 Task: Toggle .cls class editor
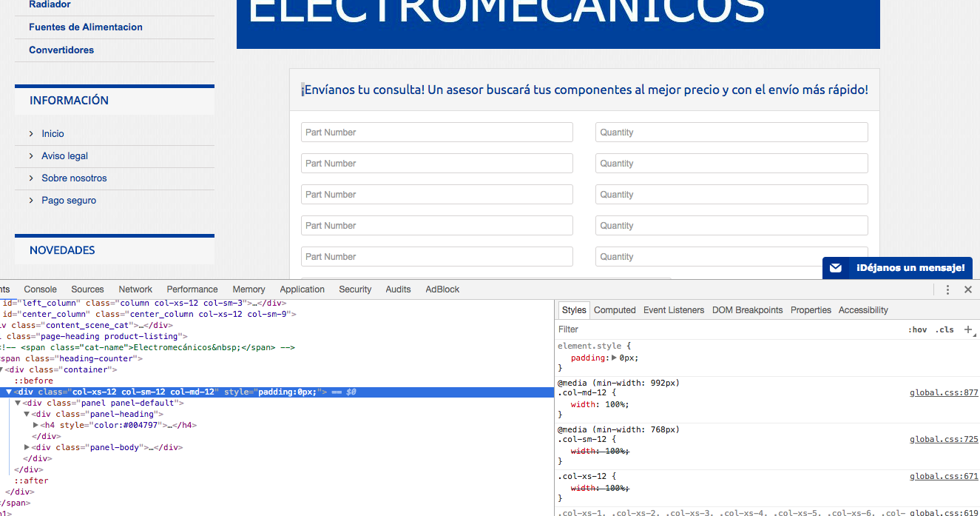click(x=944, y=329)
